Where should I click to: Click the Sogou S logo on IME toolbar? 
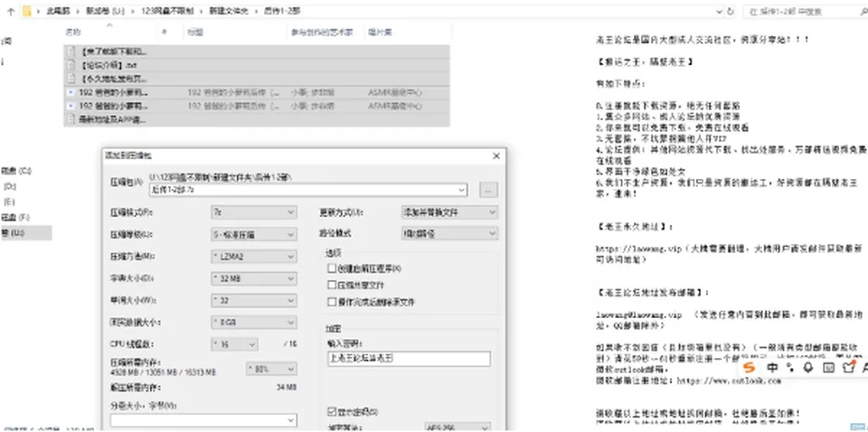pos(749,367)
